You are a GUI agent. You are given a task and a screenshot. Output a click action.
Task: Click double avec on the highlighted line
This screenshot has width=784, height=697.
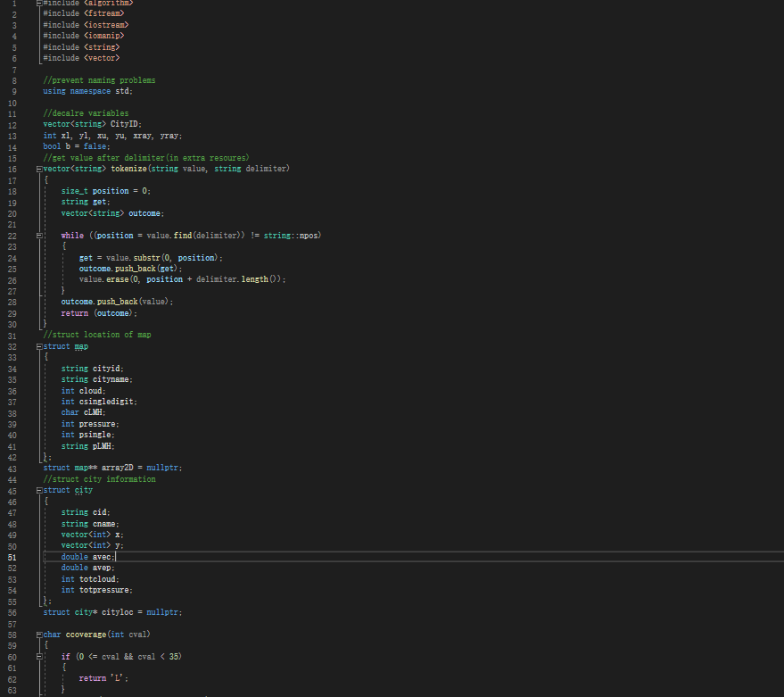[89, 556]
